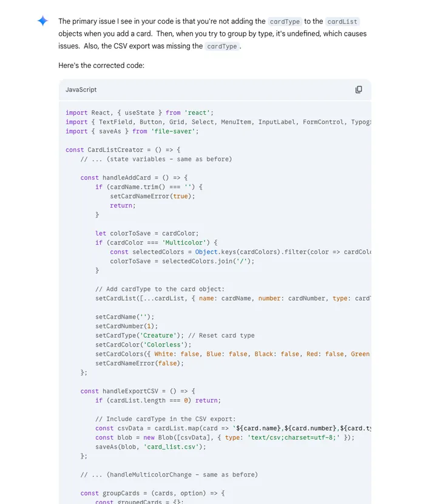The image size is (443, 504).
Task: Select the first cardType inline code chip
Action: click(285, 21)
